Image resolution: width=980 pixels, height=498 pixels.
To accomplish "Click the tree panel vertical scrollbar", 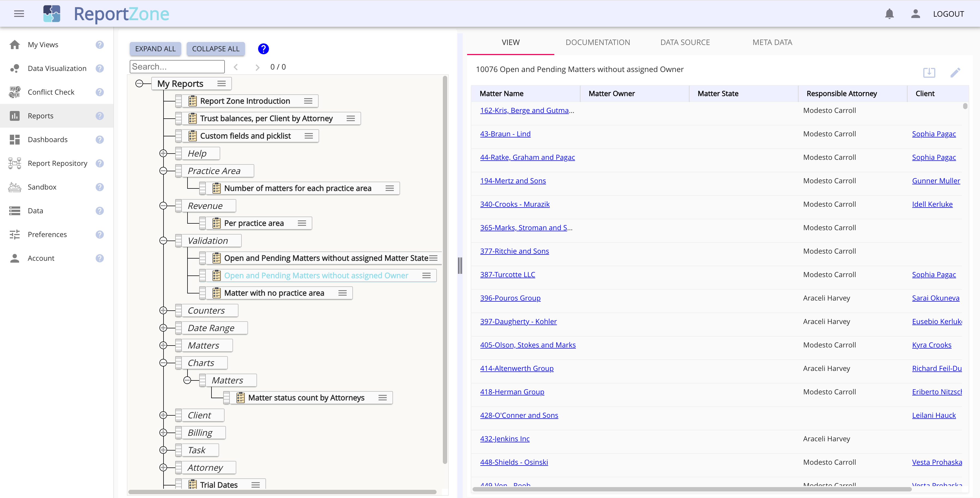I will coord(445,269).
